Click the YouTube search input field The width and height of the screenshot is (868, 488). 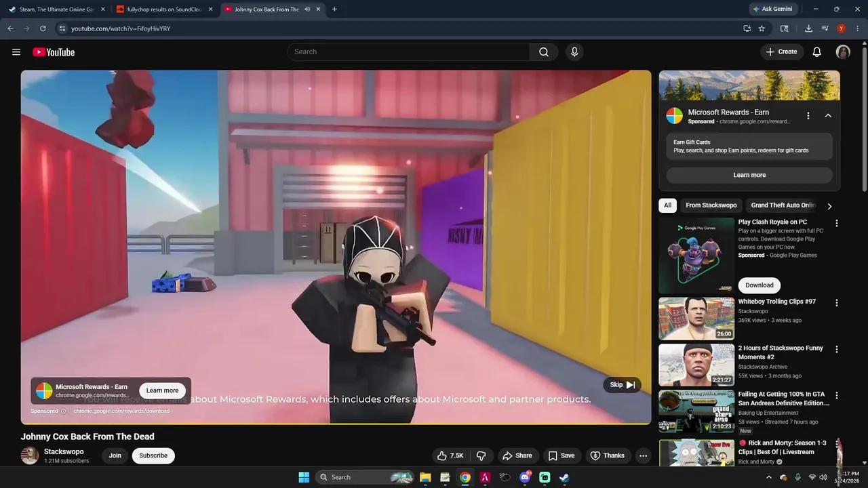408,52
